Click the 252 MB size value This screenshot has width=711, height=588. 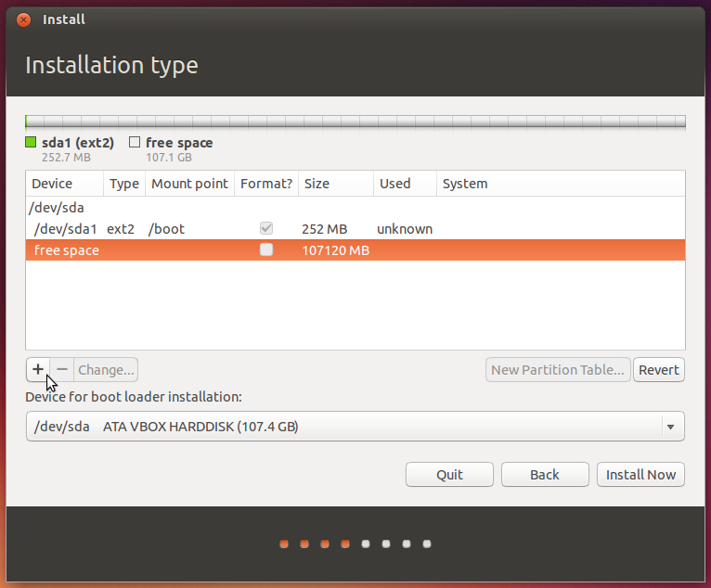click(x=325, y=229)
